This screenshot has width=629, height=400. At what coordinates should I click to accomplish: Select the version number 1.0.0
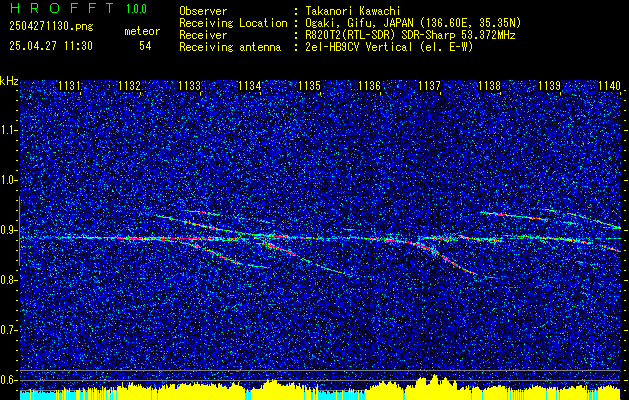136,9
